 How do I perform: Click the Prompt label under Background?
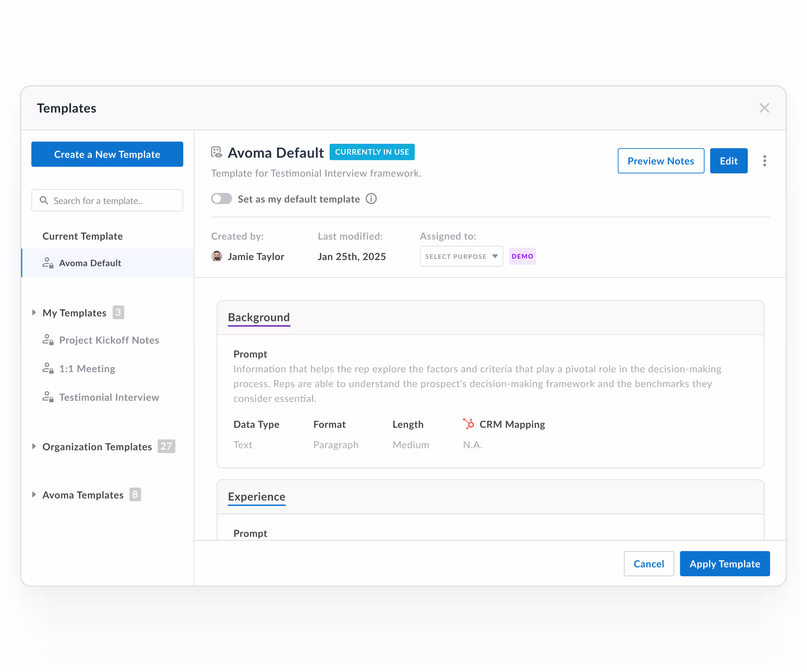pyautogui.click(x=250, y=354)
